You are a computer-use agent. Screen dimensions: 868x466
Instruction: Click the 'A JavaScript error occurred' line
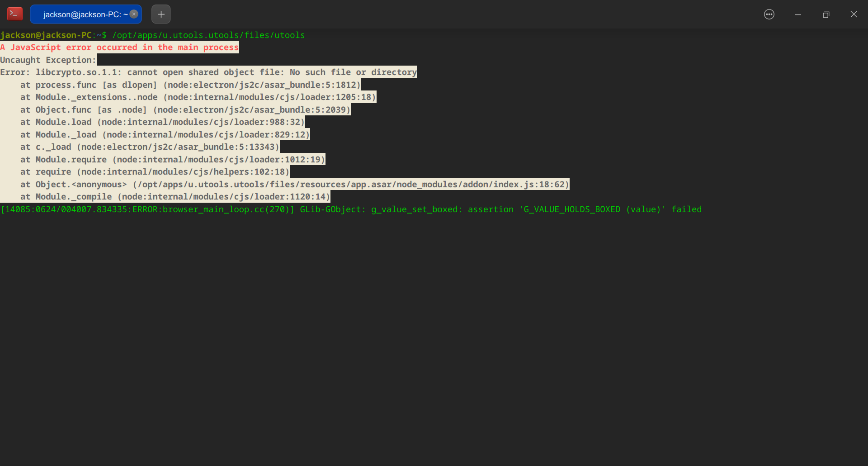(x=119, y=48)
